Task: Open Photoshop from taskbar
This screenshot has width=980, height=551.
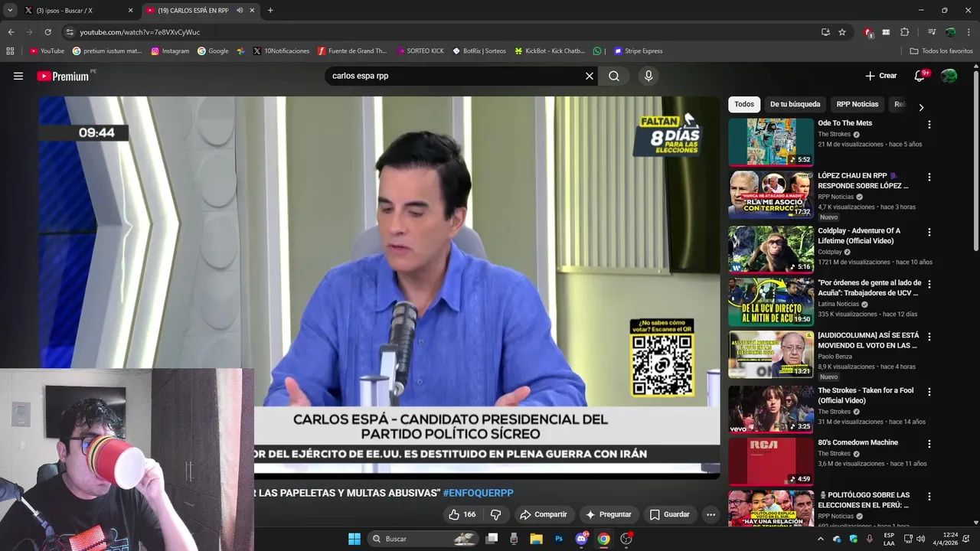Action: [559, 539]
